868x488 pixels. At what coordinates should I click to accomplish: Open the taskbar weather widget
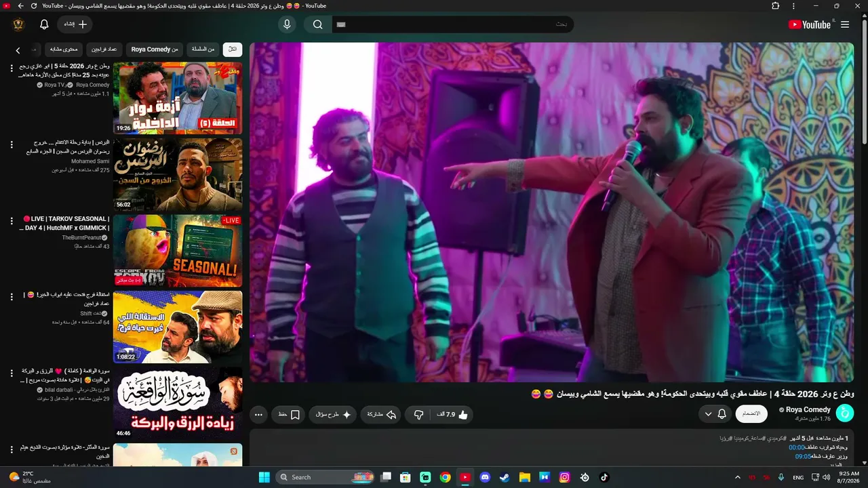(31, 477)
